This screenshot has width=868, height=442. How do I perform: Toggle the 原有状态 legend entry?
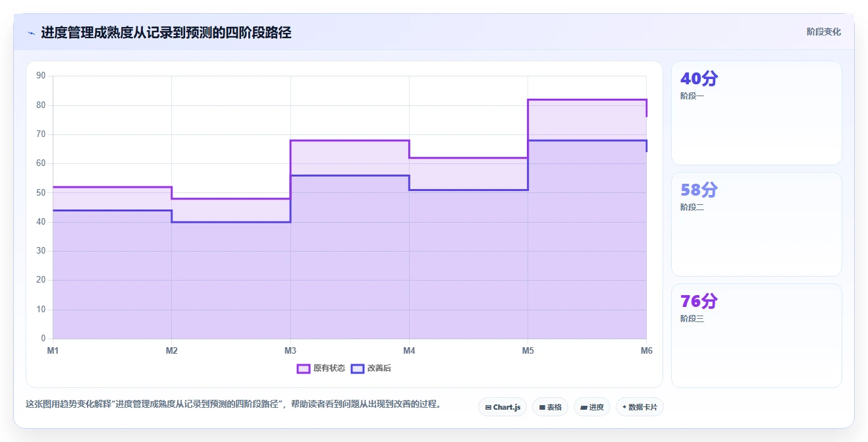coord(321,368)
